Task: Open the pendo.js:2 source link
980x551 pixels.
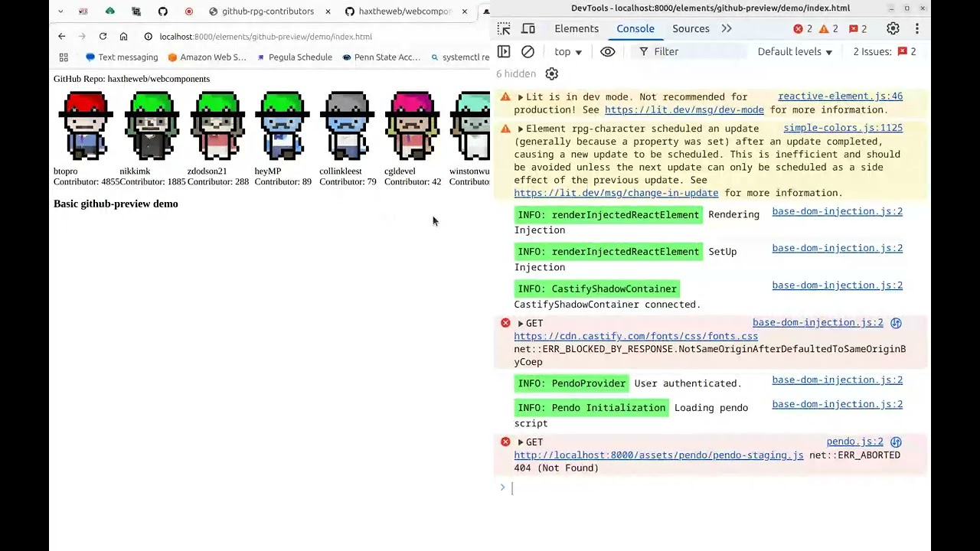Action: click(854, 442)
